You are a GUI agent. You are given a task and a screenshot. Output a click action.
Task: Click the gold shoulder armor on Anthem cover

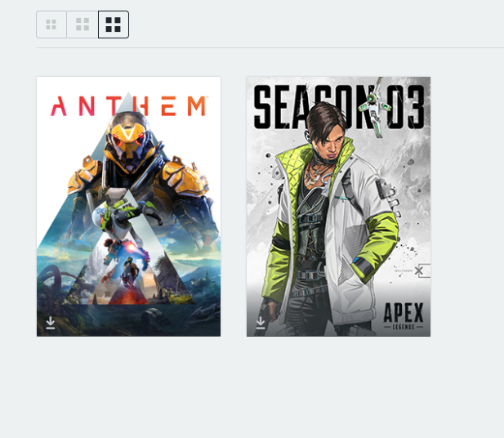point(185,177)
